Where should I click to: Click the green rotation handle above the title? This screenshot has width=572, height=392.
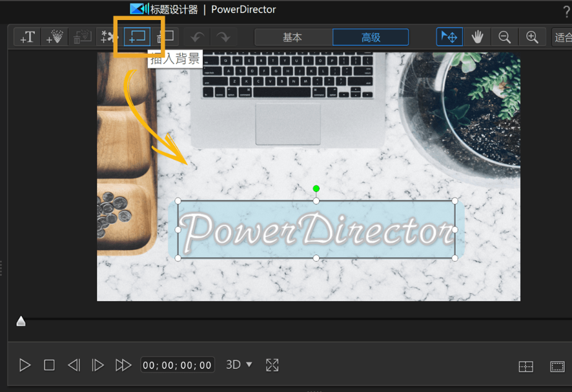click(x=316, y=189)
